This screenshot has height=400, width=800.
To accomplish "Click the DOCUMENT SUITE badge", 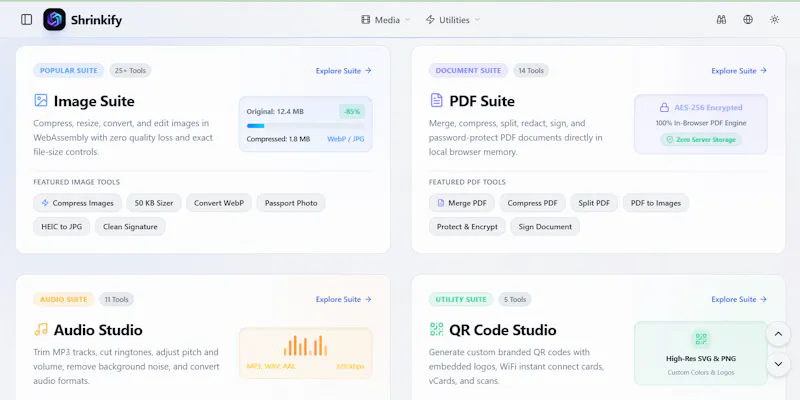I will tap(468, 70).
